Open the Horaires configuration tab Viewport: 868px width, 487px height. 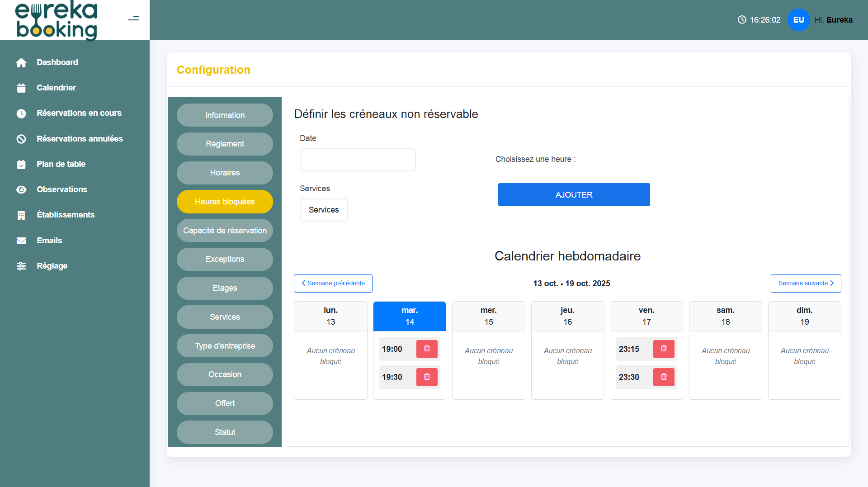click(225, 173)
